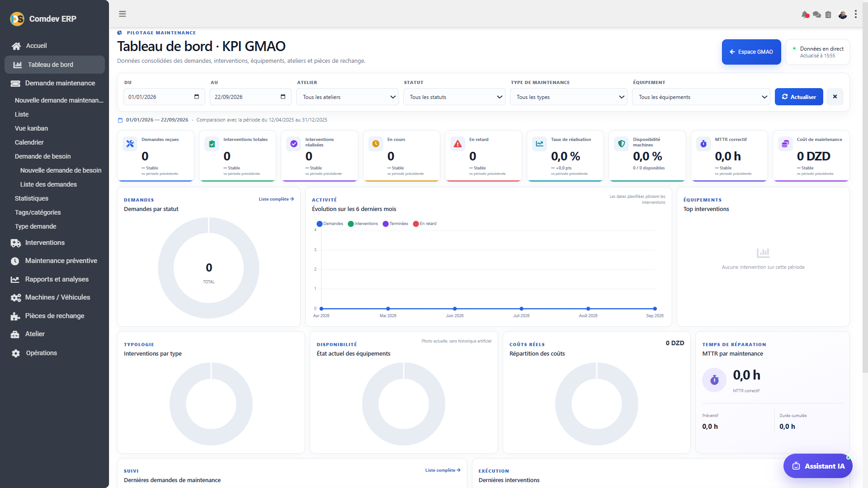Click the Interventions totales clipboard icon
This screenshot has height=488, width=868.
coord(212,144)
